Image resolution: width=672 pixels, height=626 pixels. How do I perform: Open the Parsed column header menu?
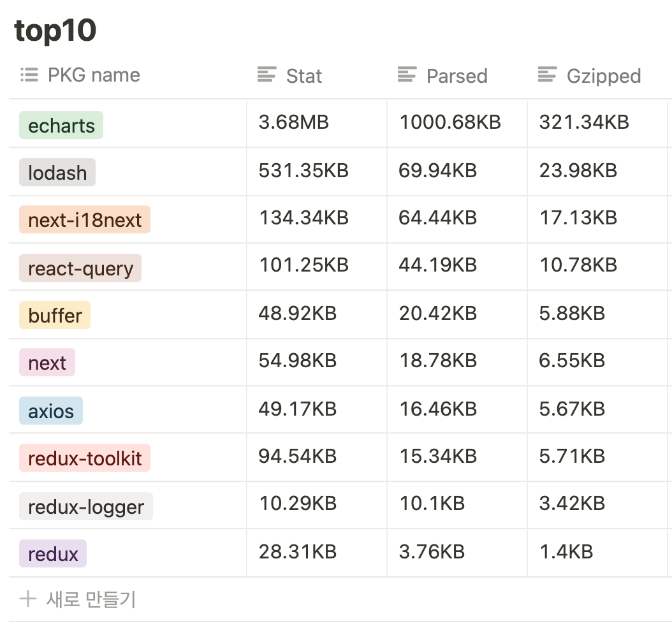pos(457,75)
